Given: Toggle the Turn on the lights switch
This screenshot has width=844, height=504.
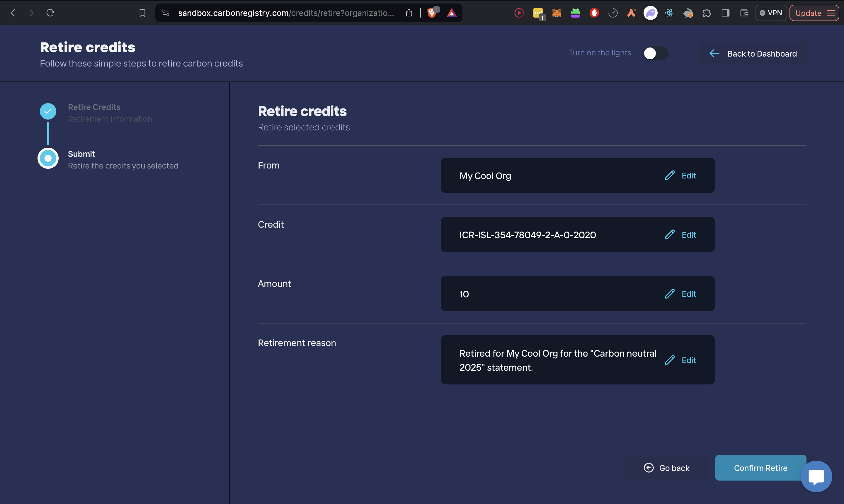Looking at the screenshot, I should tap(656, 53).
